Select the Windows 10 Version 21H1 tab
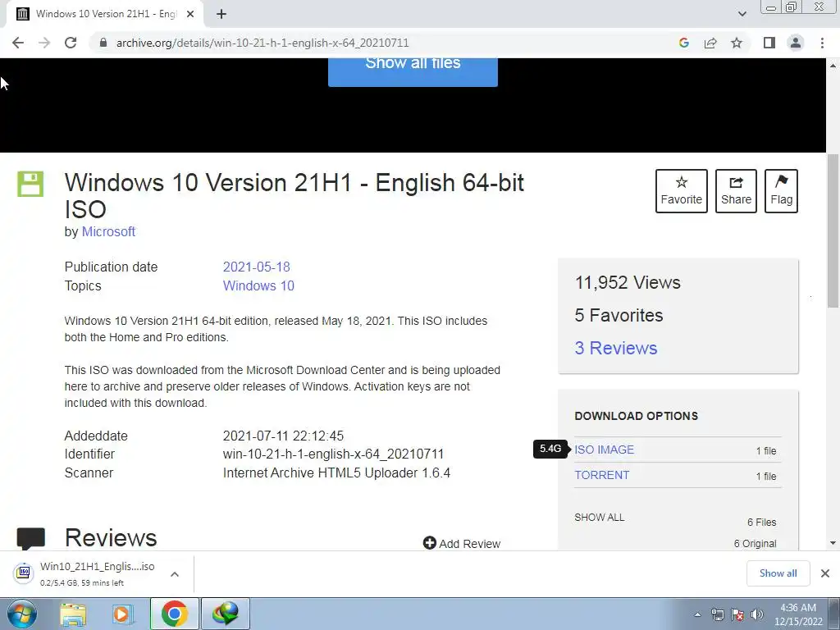The height and width of the screenshot is (630, 840). pos(104,15)
